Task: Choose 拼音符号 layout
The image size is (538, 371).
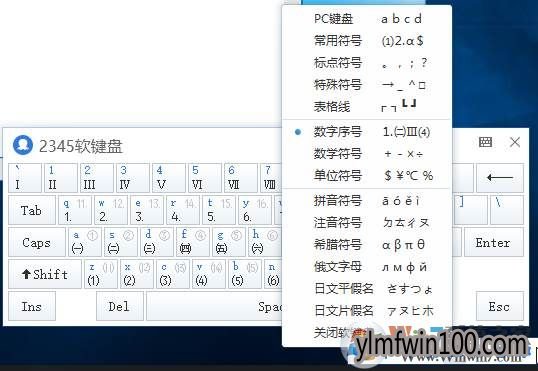Action: click(366, 201)
